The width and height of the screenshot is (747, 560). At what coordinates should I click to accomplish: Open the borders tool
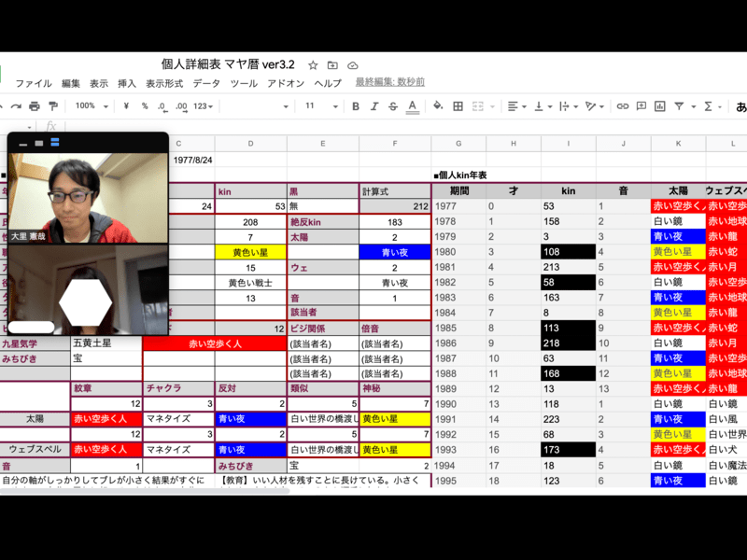458,106
